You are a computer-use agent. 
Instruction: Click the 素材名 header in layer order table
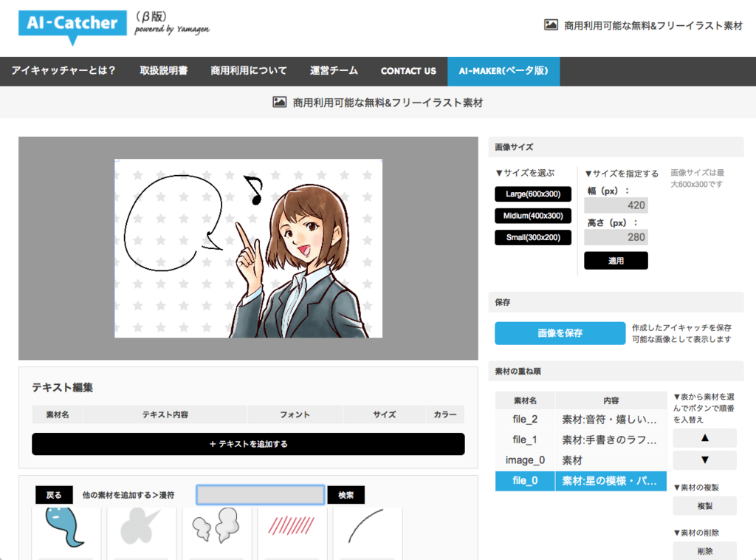click(x=525, y=400)
